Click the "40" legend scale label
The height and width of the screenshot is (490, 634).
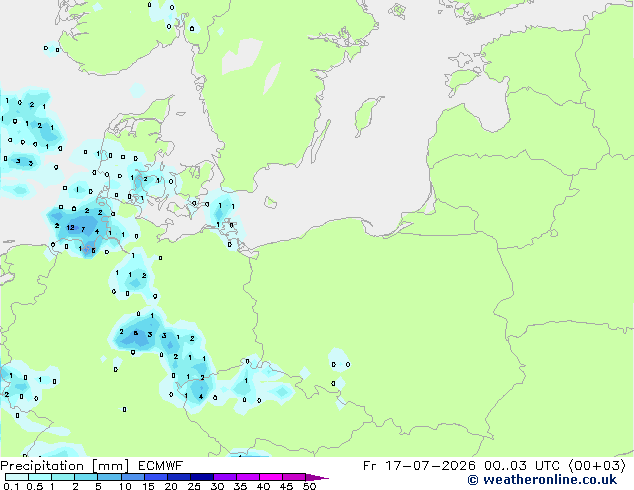pyautogui.click(x=264, y=486)
